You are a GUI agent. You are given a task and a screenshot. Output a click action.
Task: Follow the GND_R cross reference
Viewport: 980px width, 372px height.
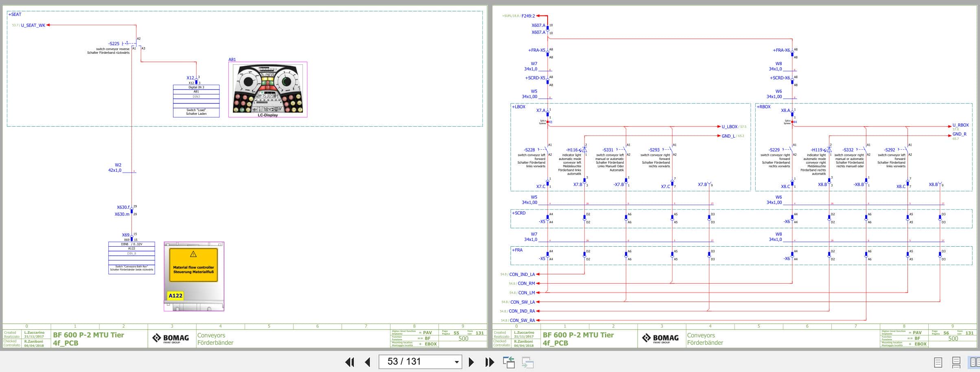(959, 134)
